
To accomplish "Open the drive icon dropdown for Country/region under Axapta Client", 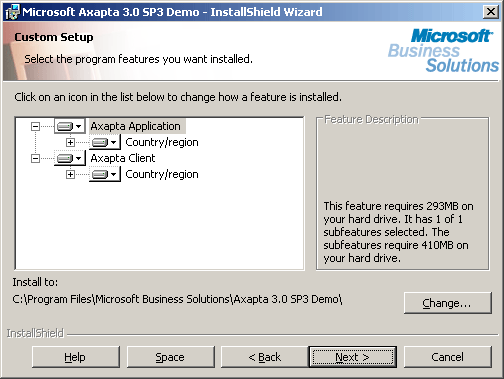I will pos(105,174).
